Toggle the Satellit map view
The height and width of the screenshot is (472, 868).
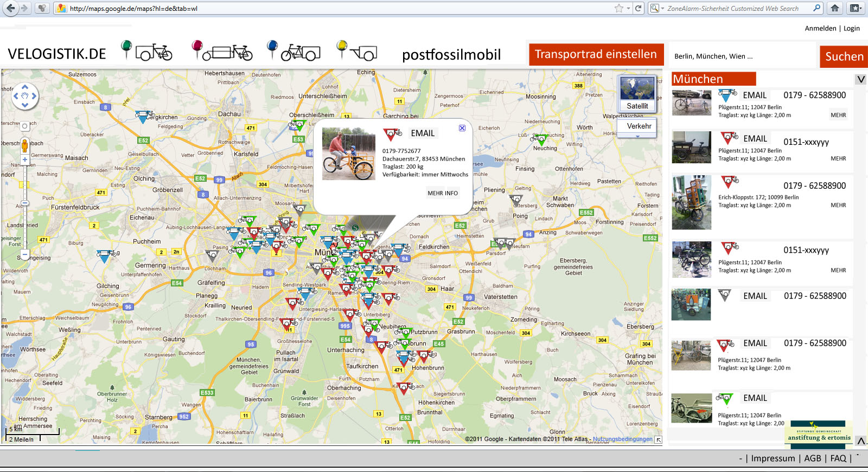pyautogui.click(x=637, y=94)
